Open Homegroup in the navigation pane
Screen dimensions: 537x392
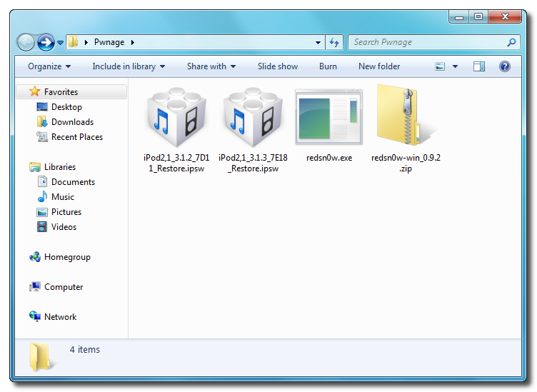coord(67,257)
